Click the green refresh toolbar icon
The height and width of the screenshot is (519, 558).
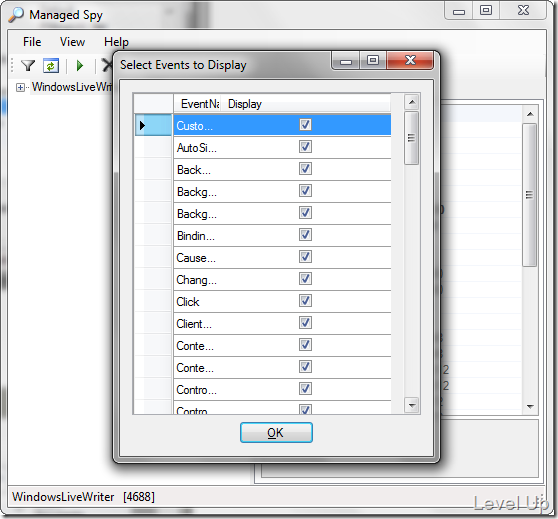(51, 65)
